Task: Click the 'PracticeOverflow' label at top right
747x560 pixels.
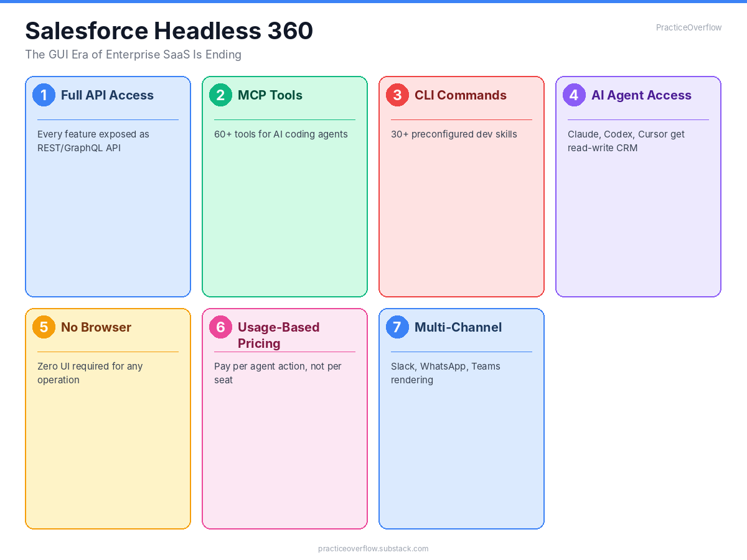Action: (x=688, y=27)
